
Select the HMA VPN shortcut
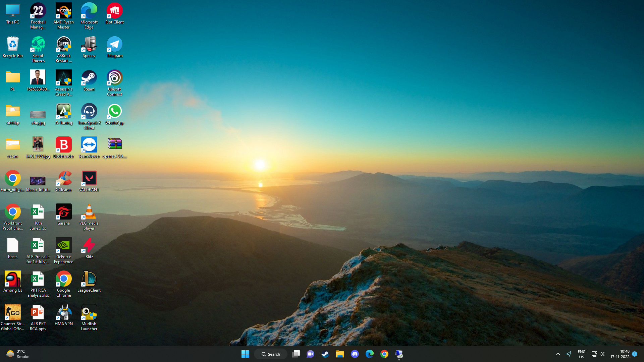[x=63, y=316]
